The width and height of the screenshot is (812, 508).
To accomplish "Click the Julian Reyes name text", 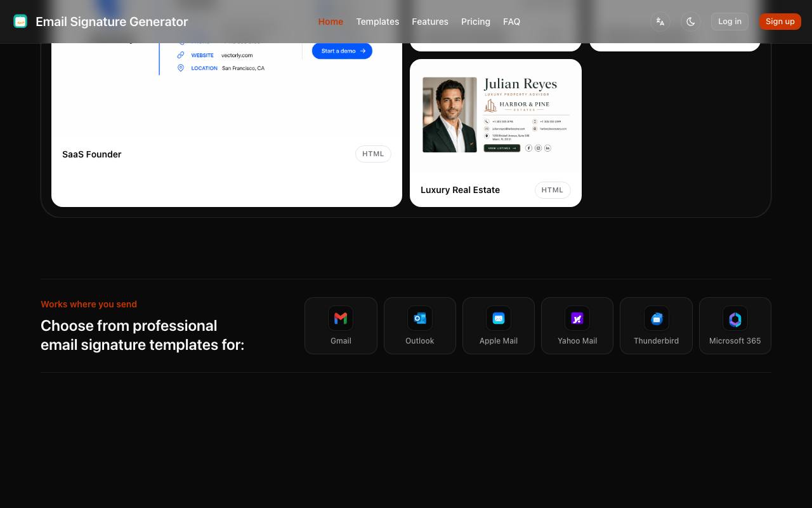I will (520, 84).
